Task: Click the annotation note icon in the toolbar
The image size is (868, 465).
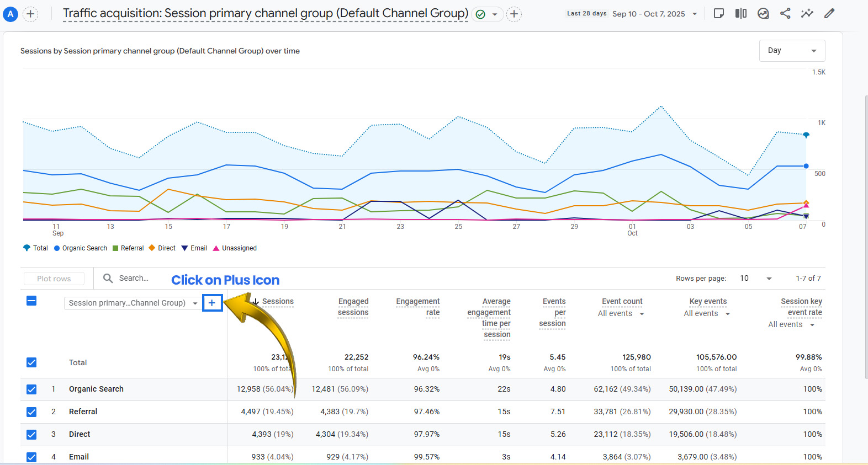Action: click(x=719, y=13)
